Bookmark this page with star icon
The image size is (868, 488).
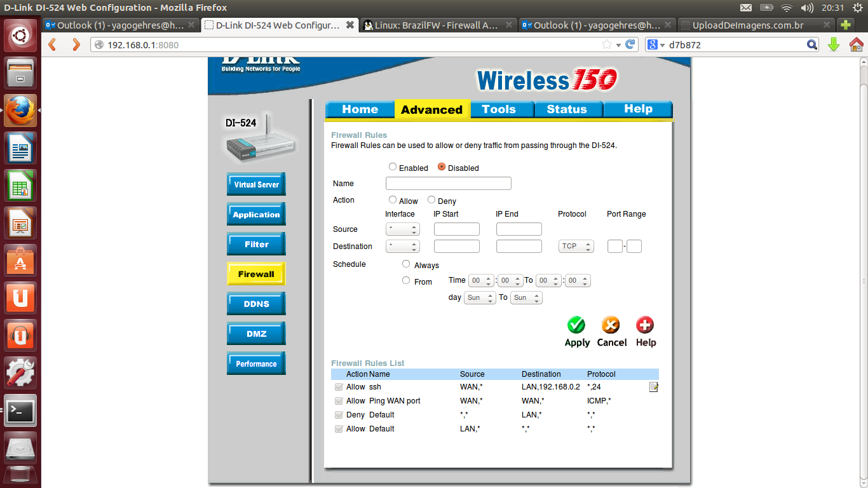click(607, 44)
